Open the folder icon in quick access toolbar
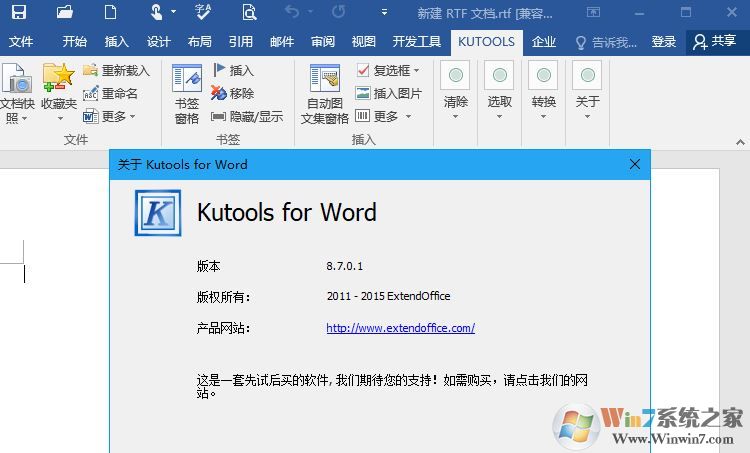This screenshot has height=453, width=750. pyautogui.click(x=65, y=13)
